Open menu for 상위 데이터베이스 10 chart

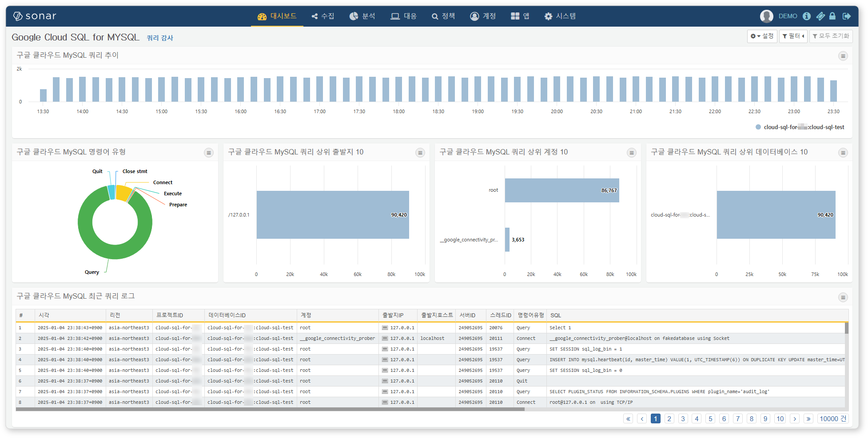pos(843,153)
